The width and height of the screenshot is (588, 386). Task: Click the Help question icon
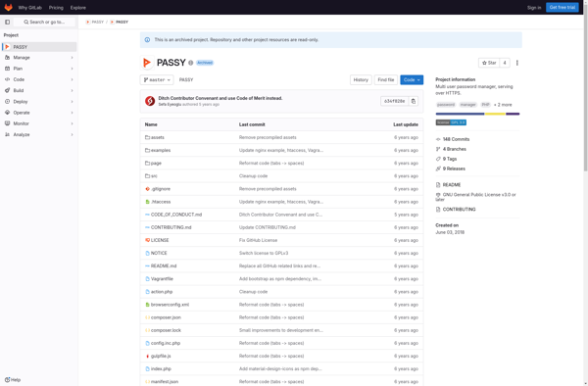[x=8, y=380]
